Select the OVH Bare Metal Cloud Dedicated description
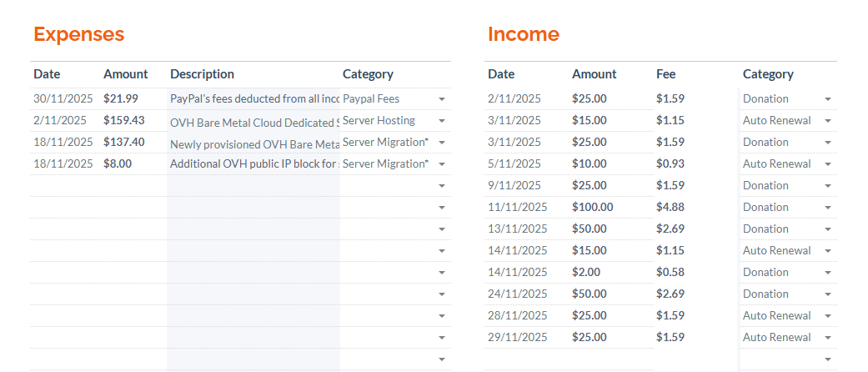This screenshot has width=868, height=372. [253, 122]
